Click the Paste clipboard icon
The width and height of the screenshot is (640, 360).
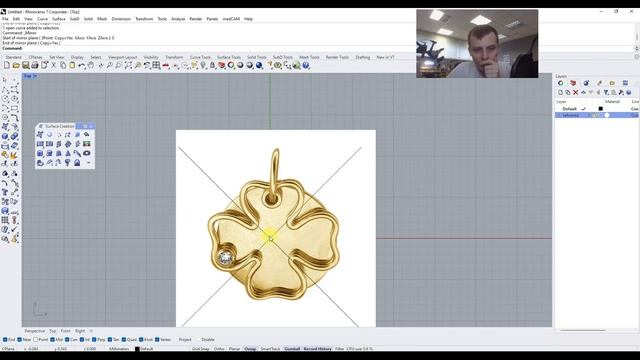pyautogui.click(x=72, y=65)
